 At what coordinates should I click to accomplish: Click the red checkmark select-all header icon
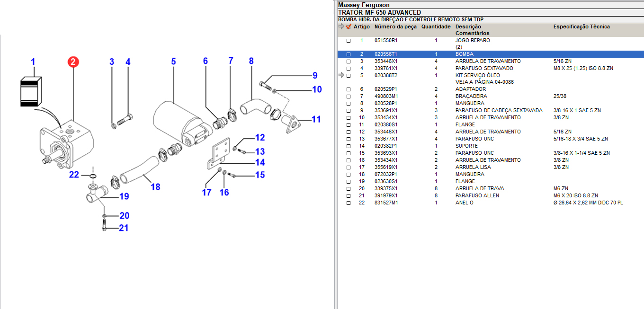pos(349,27)
